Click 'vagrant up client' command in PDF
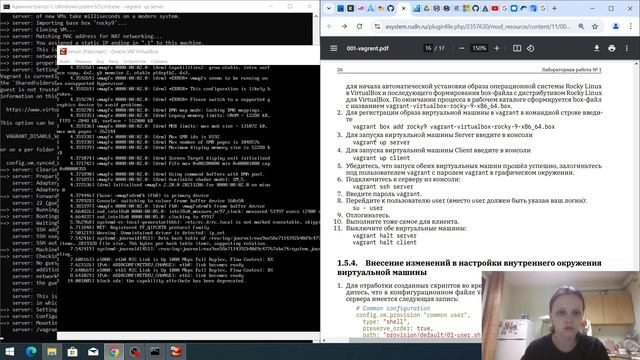The image size is (640, 360). (x=381, y=158)
